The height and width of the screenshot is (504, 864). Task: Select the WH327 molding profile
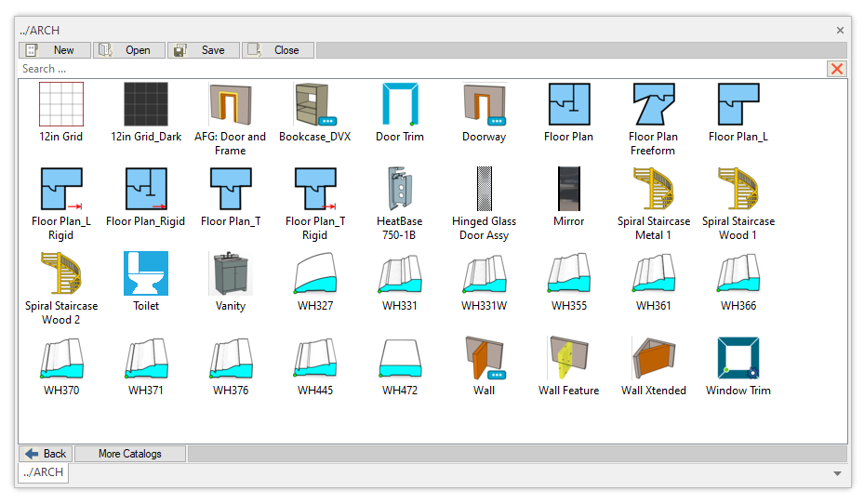(315, 273)
